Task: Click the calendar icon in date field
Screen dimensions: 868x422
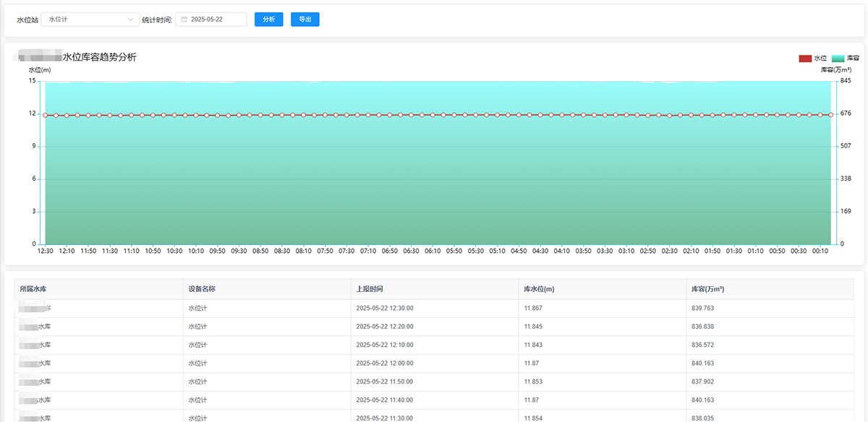Action: click(x=184, y=20)
